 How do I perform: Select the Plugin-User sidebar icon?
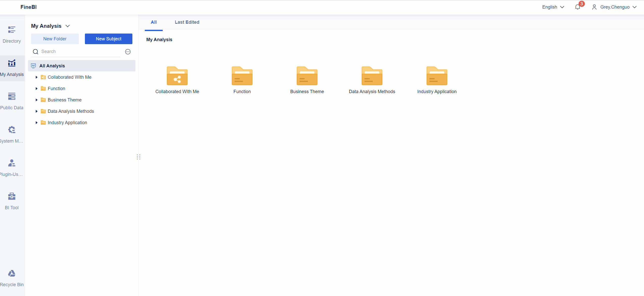pyautogui.click(x=12, y=167)
